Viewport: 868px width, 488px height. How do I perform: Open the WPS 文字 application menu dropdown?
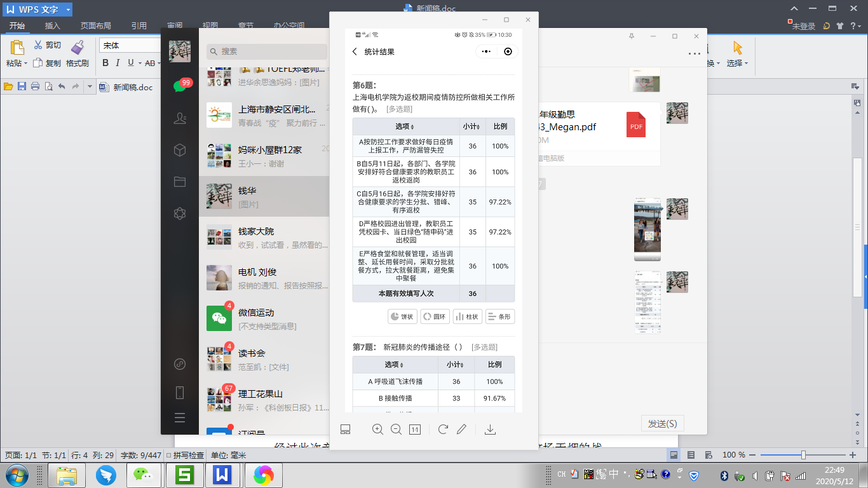(68, 10)
